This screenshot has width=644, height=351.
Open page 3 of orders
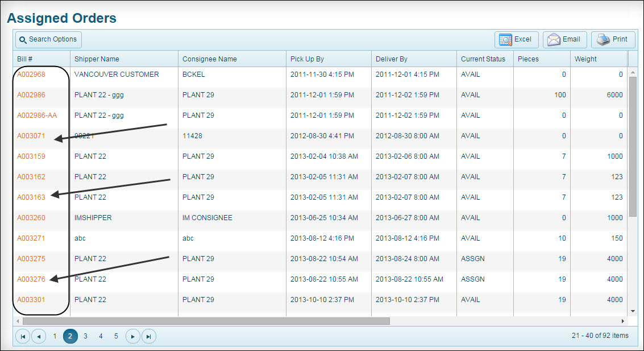[85, 336]
